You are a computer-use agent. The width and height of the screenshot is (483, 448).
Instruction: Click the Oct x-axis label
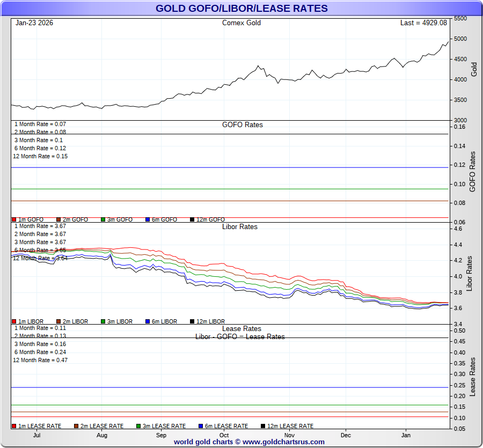tap(224, 435)
